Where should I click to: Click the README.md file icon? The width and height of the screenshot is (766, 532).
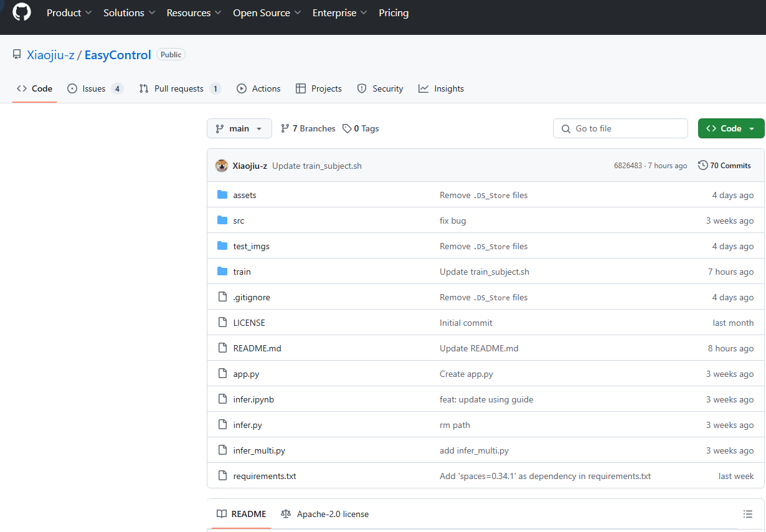[222, 348]
